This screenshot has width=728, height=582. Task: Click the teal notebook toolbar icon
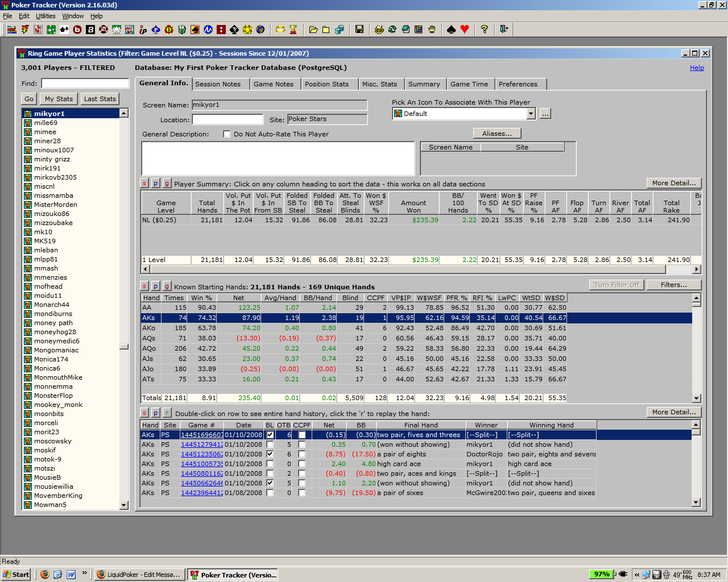tap(406, 29)
